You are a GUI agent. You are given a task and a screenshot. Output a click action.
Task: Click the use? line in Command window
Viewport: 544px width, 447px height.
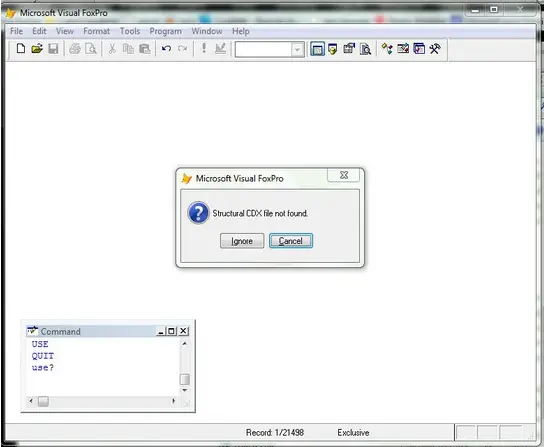coord(43,368)
